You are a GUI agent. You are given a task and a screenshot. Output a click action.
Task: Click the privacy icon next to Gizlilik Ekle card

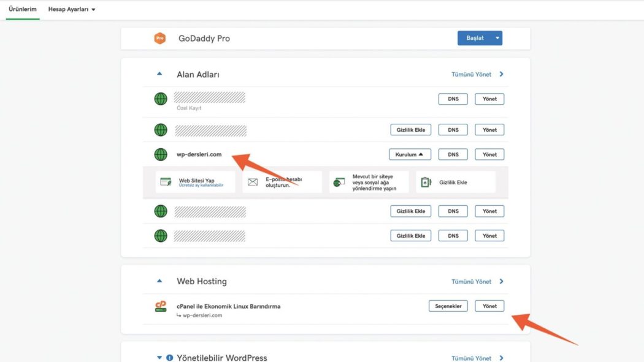point(426,182)
